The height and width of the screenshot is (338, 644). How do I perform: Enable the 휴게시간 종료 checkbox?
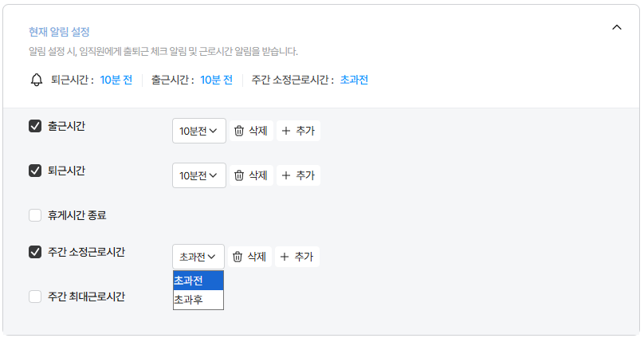pos(35,215)
